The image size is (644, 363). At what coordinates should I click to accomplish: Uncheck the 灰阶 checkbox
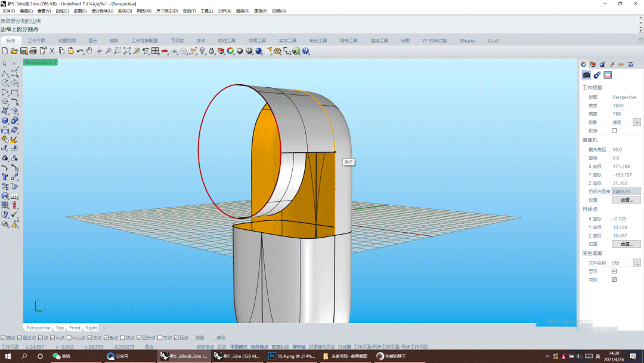[x=614, y=279]
